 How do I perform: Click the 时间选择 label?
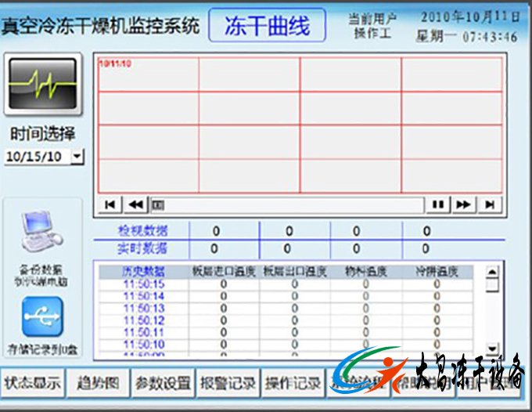[43, 134]
